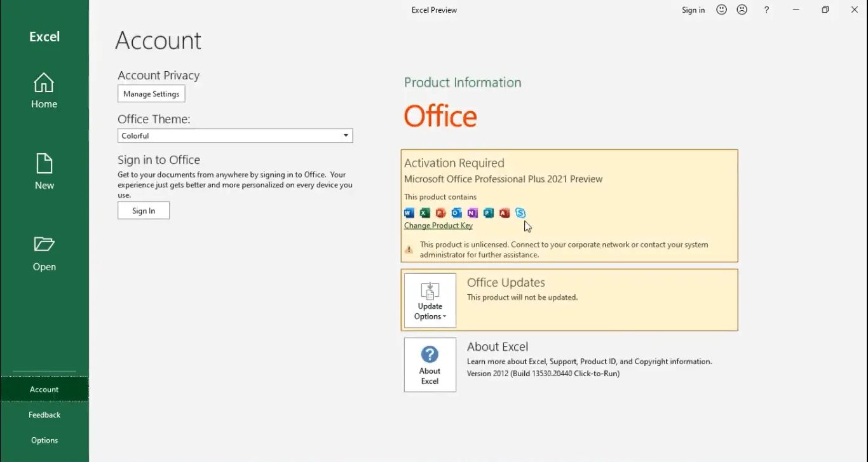
Task: Click the Product Information heading
Action: [x=463, y=83]
